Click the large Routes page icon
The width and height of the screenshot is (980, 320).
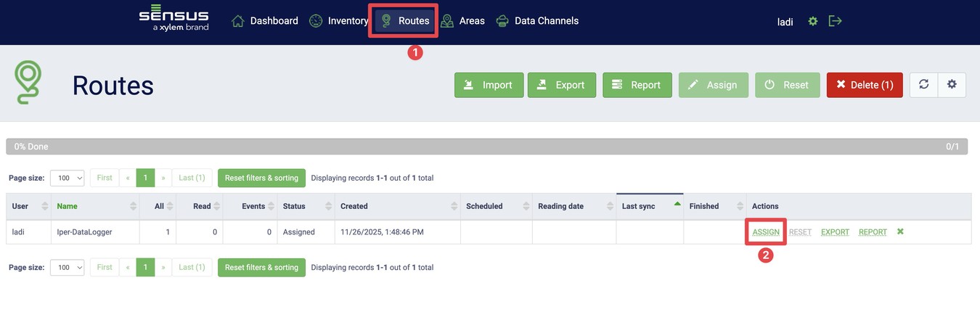tap(29, 83)
